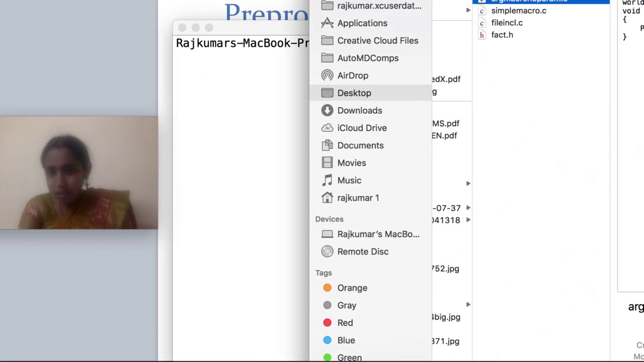Select the image ending in 371.jpg
The image size is (644, 362).
point(445,341)
